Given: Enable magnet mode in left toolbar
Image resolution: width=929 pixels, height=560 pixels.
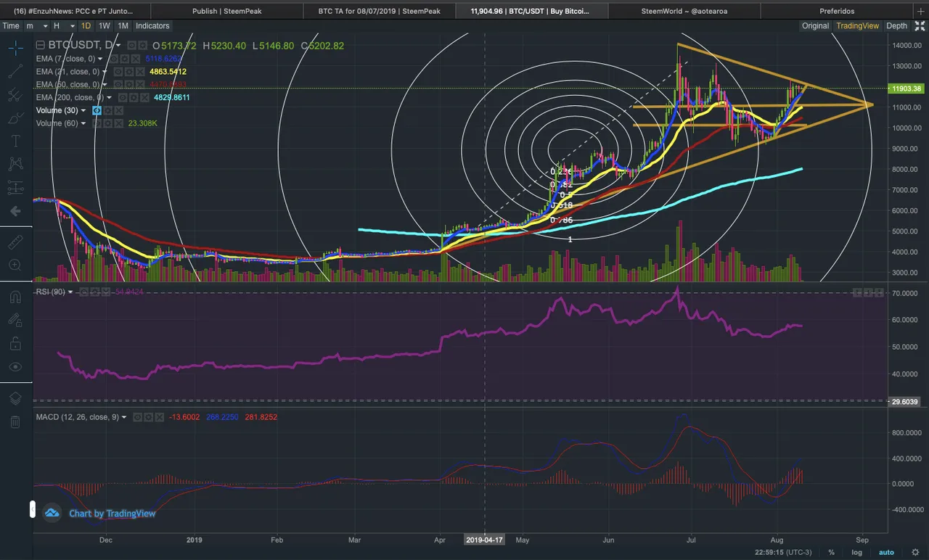Looking at the screenshot, I should 15,296.
